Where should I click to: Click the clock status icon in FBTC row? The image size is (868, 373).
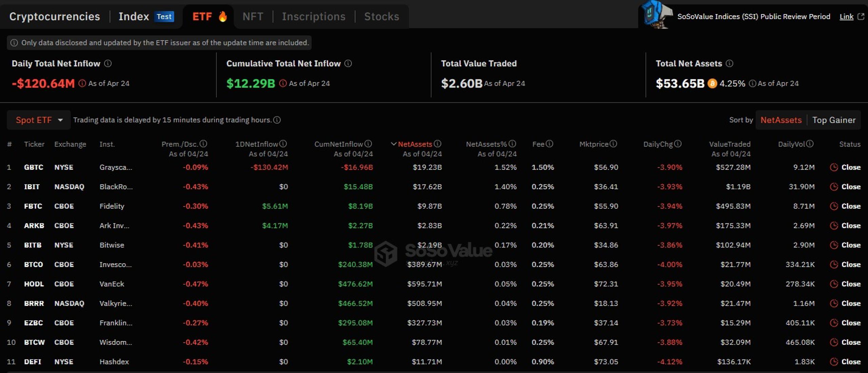834,206
